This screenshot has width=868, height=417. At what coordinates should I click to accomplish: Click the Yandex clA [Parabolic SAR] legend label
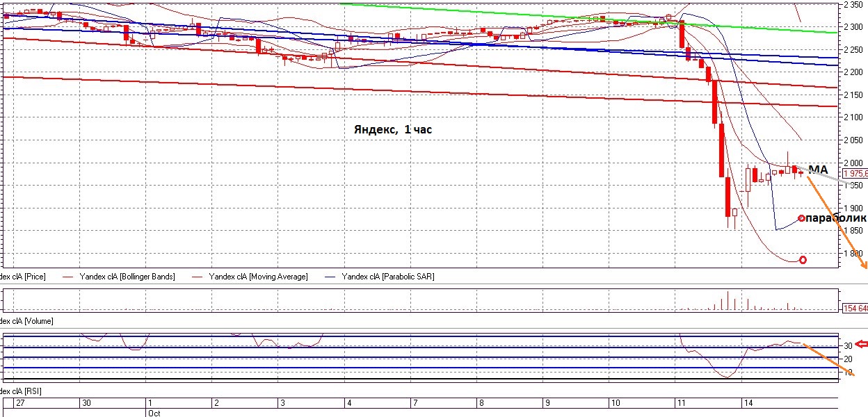click(x=389, y=277)
